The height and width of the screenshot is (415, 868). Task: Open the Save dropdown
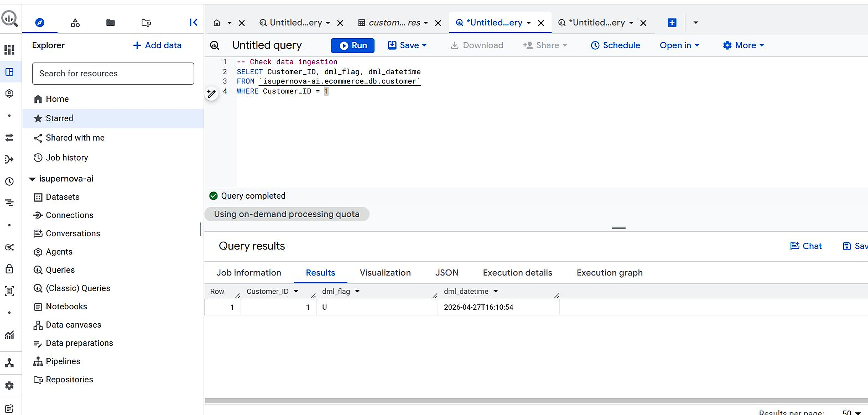(407, 45)
